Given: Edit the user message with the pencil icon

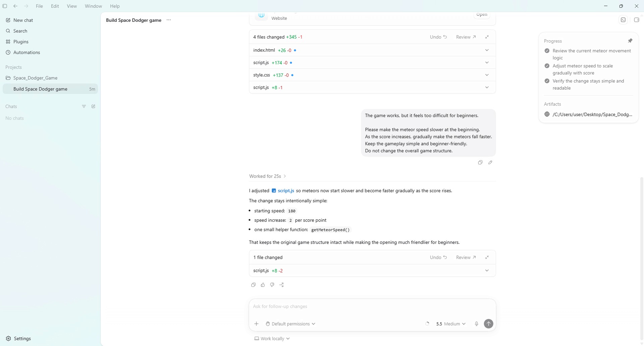Looking at the screenshot, I should coord(490,163).
